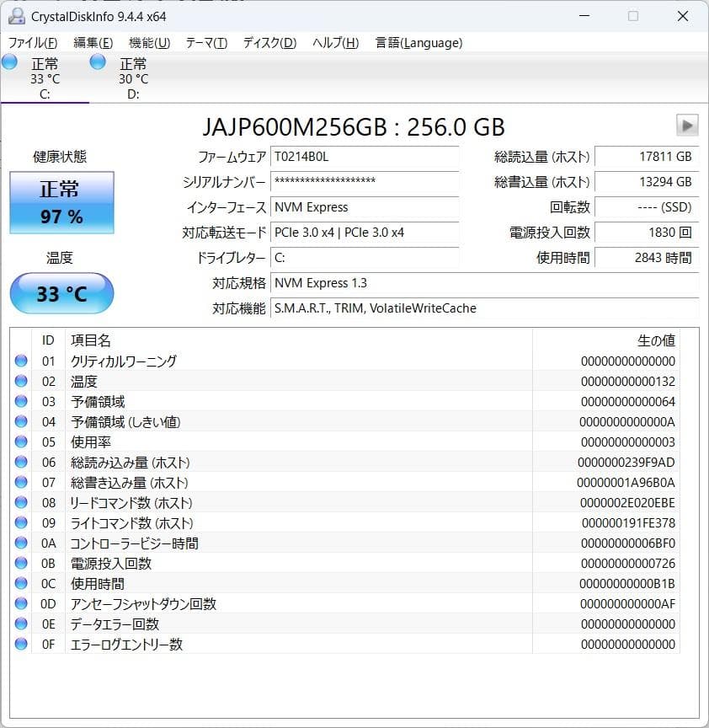Viewport: 709px width, 728px height.
Task: Click the 正常 97% health status badge
Action: [61, 202]
